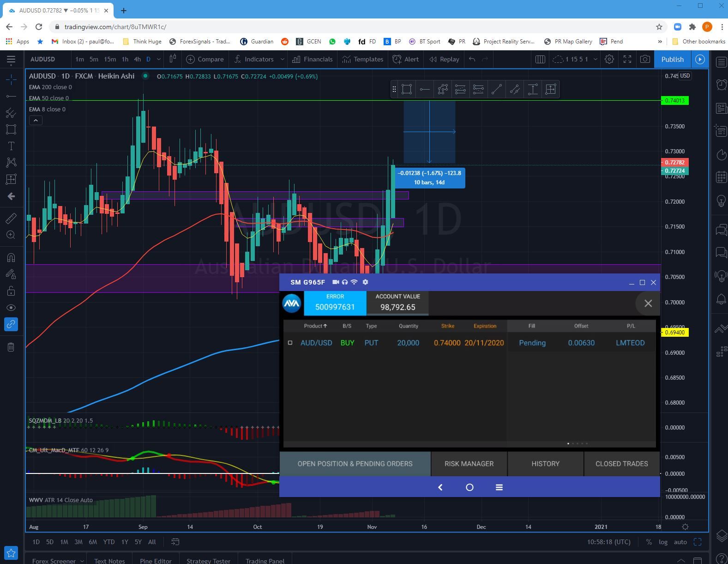Enter fullscreen chart mode
The image size is (728, 564).
click(627, 59)
